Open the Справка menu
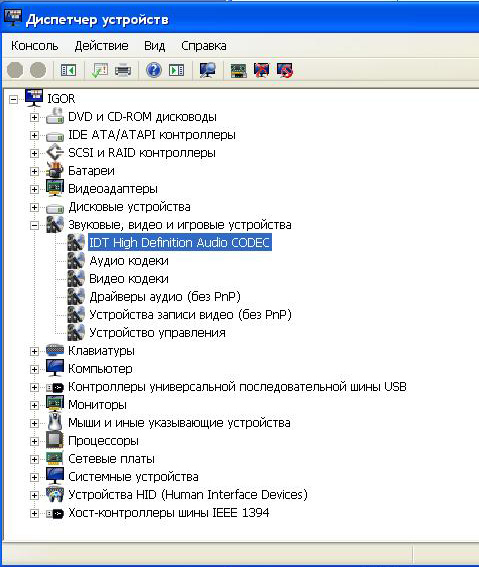This screenshot has height=567, width=479. click(x=204, y=46)
